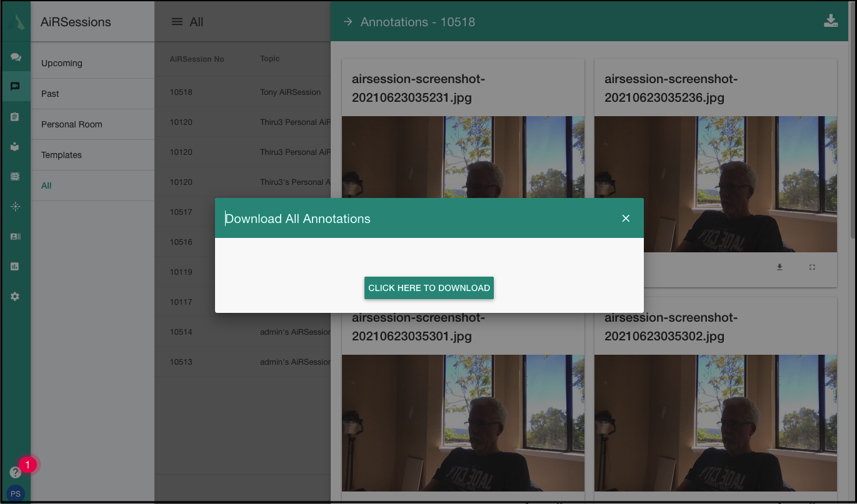Viewport: 857px width, 504px height.
Task: Open the Upcoming sessions tab
Action: coord(93,63)
